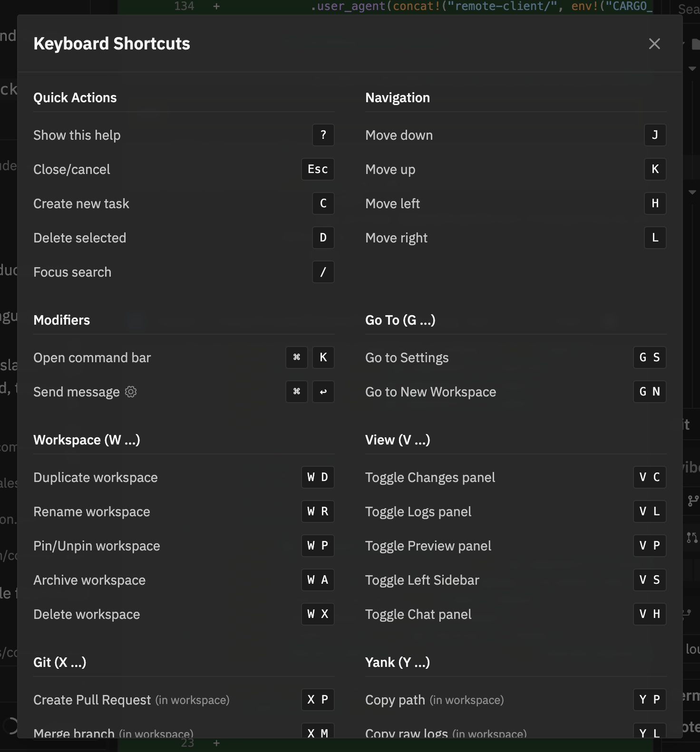Click the folder icon at top right edge
Viewport: 700px width, 752px height.
pos(696,44)
